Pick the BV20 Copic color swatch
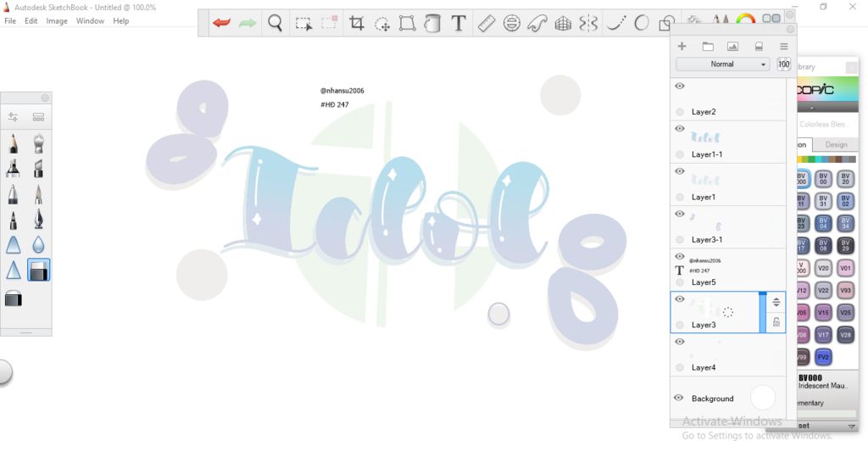This screenshot has width=868, height=463. 845,179
